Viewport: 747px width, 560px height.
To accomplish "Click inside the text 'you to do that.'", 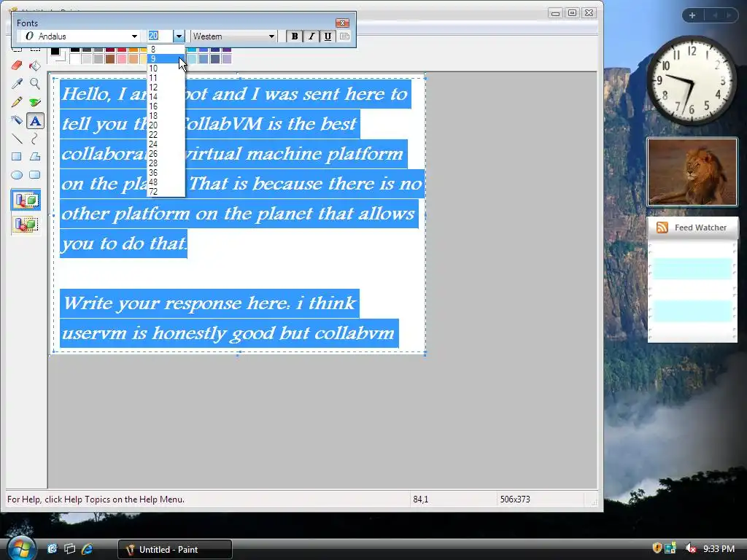I will pyautogui.click(x=124, y=244).
